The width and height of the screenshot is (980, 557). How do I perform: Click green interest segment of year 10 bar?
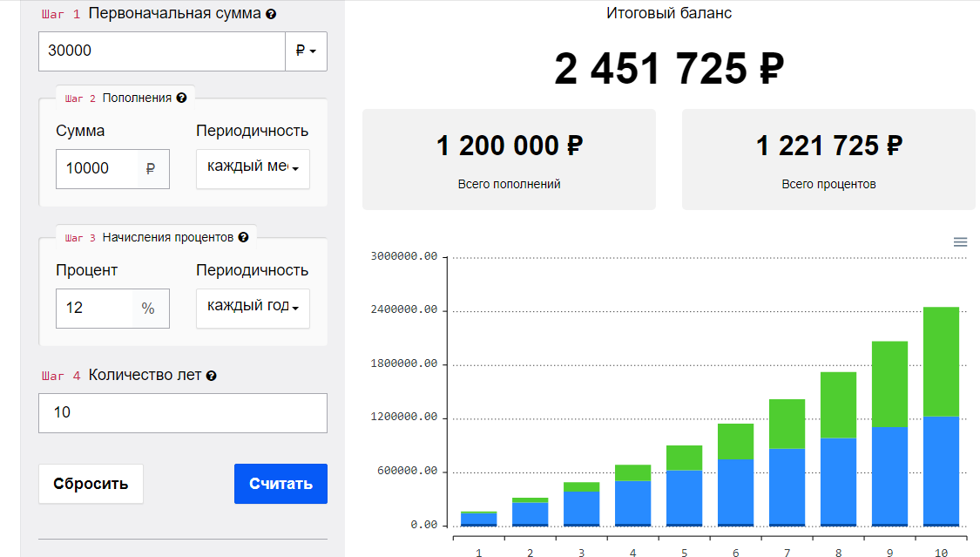tap(941, 362)
